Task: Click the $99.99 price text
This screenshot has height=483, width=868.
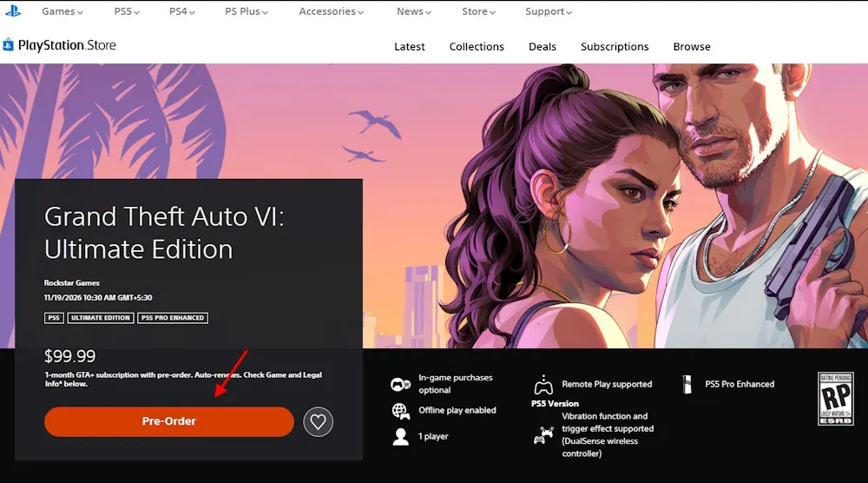Action: [x=69, y=355]
